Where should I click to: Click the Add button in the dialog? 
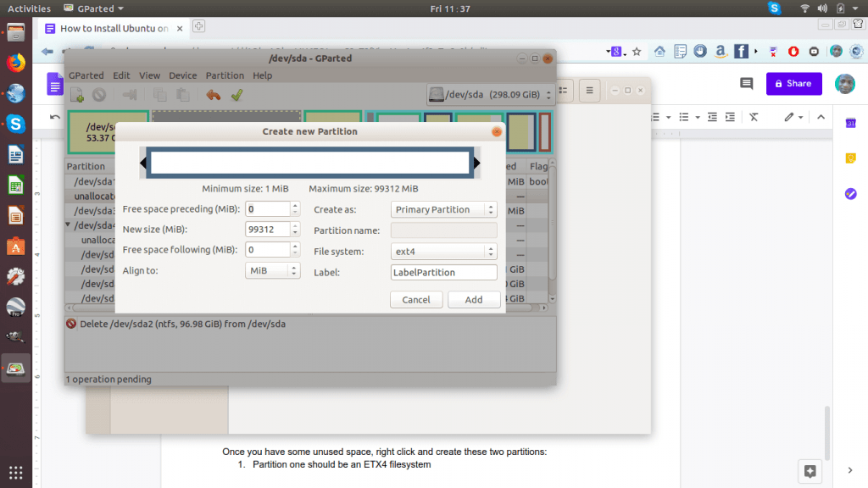tap(474, 299)
